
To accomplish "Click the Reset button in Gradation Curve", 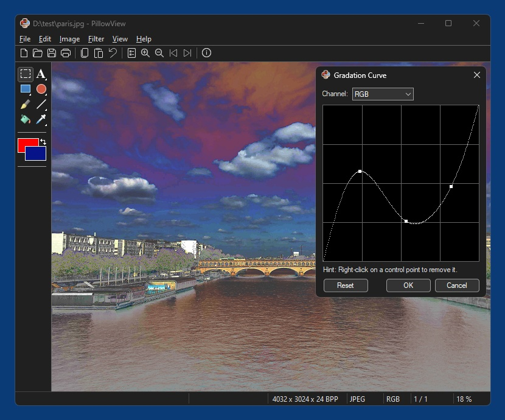I will click(x=346, y=285).
